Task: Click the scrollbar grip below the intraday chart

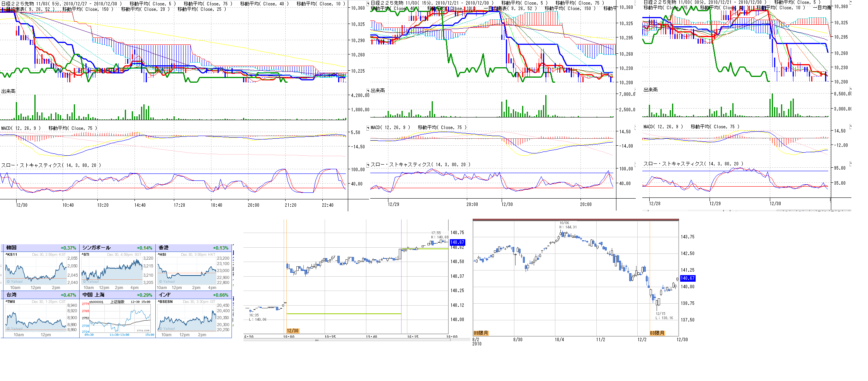Action: tap(317, 340)
